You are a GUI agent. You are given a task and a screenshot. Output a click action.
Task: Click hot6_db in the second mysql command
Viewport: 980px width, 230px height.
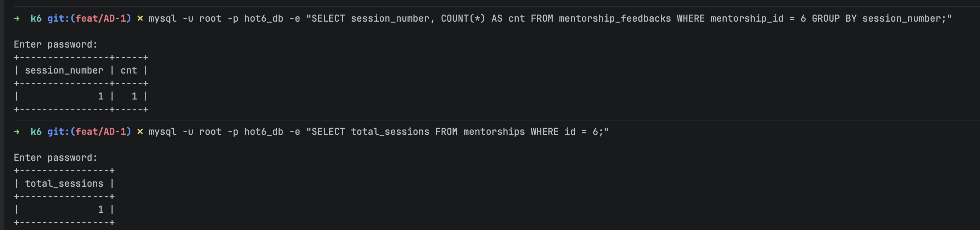(x=264, y=132)
